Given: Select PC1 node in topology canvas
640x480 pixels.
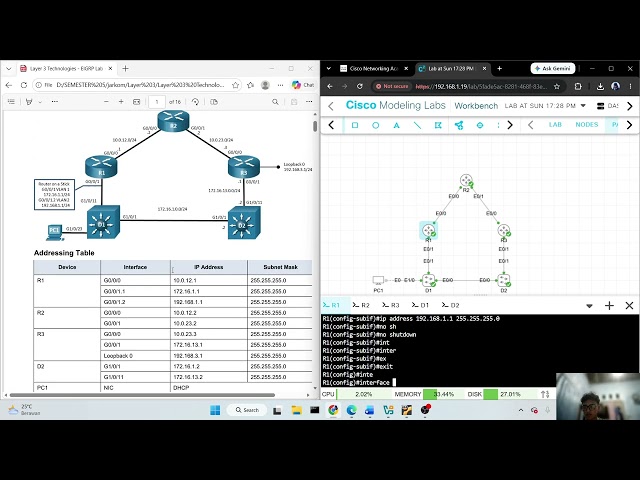Looking at the screenshot, I should pyautogui.click(x=378, y=280).
